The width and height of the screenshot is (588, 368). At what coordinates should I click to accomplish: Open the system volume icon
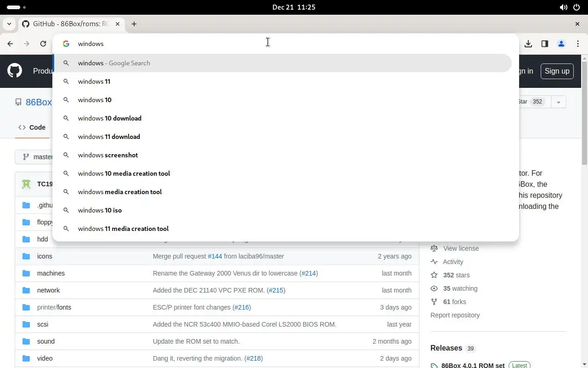coord(563,7)
